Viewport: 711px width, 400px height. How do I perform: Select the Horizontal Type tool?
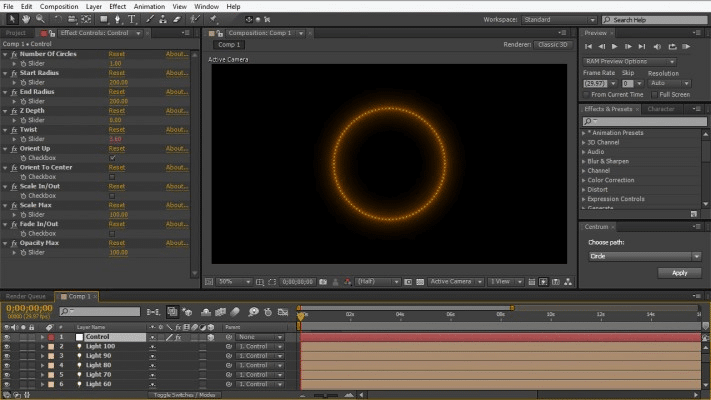pos(131,19)
